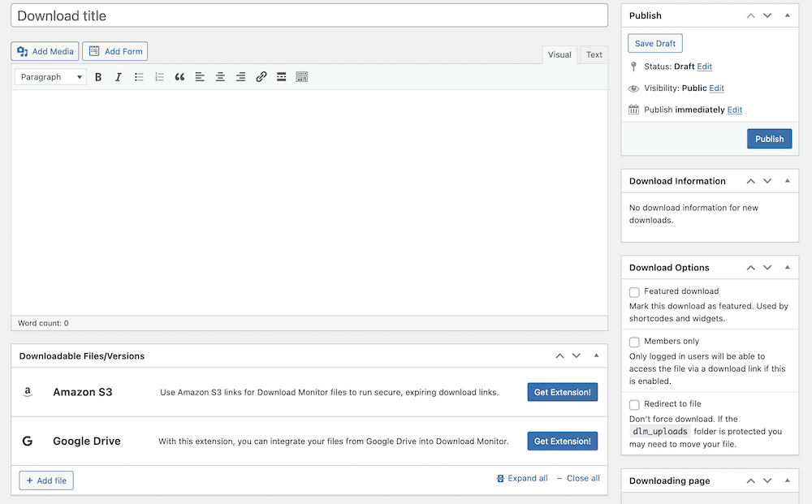Move Download Options panel up

[751, 268]
